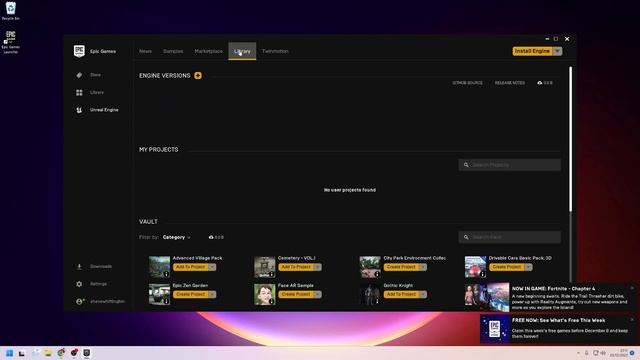Screen dimensions: 640x360
Task: Click Create Project for Epic Zen Garden
Action: point(191,294)
